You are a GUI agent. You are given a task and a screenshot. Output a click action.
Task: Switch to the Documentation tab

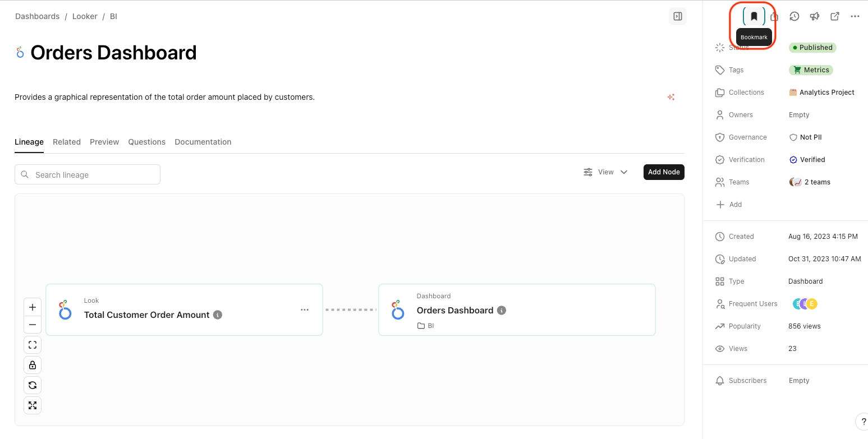tap(203, 142)
